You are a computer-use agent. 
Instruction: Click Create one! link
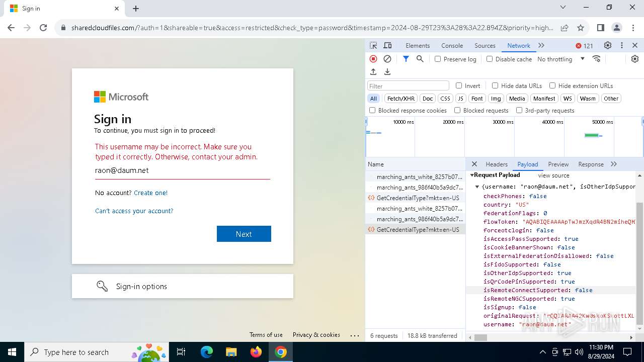pos(150,193)
